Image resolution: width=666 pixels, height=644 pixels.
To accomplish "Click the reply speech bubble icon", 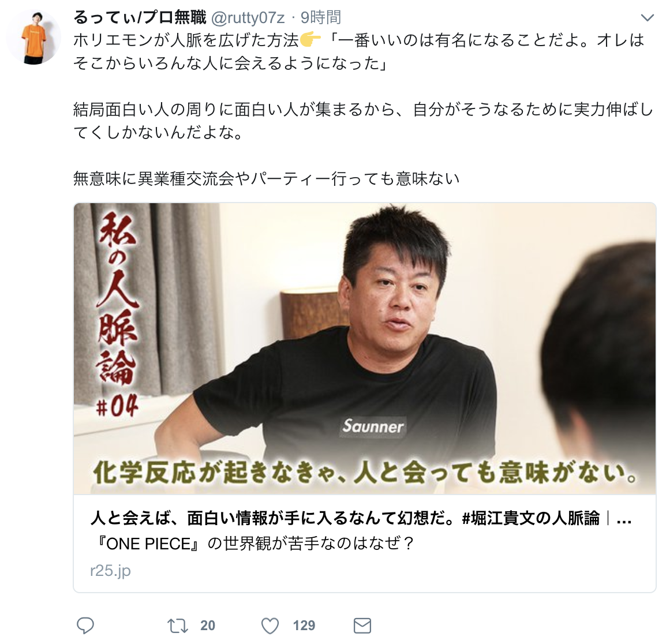I will click(85, 626).
